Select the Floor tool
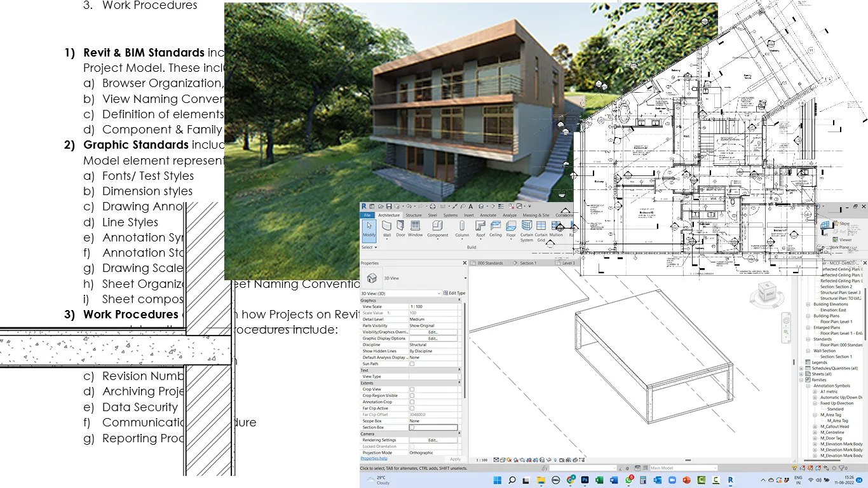The height and width of the screenshot is (488, 868). 511,229
